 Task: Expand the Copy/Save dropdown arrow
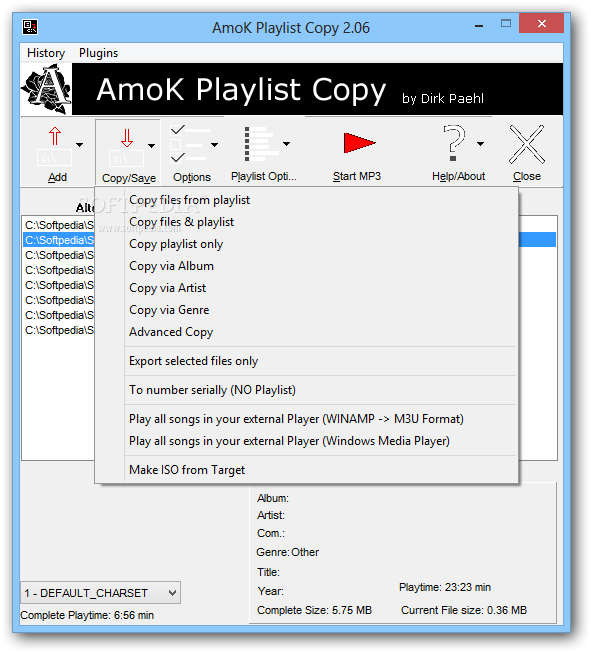(x=152, y=146)
